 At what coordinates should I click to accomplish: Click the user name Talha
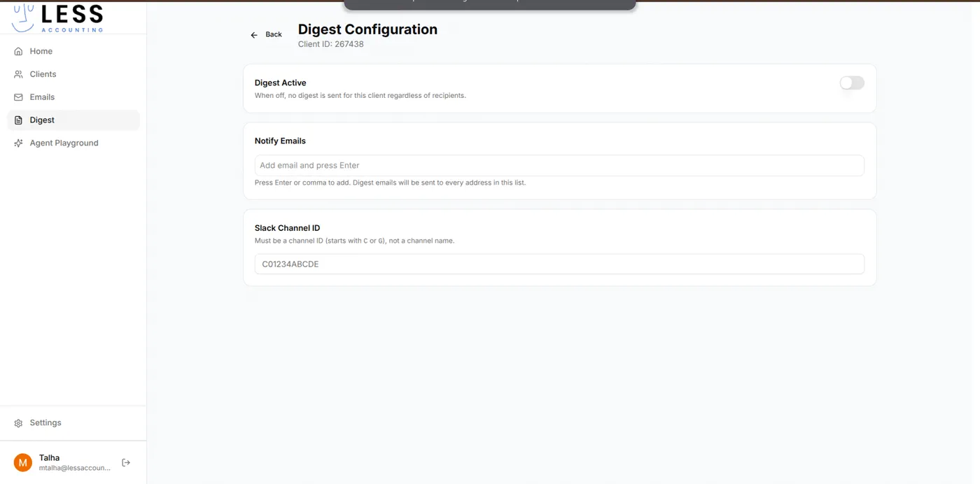[x=49, y=457]
